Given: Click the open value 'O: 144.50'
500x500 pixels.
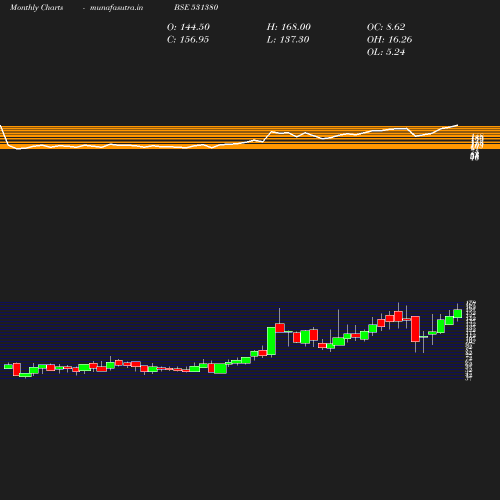Looking at the screenshot, I should click(188, 27).
